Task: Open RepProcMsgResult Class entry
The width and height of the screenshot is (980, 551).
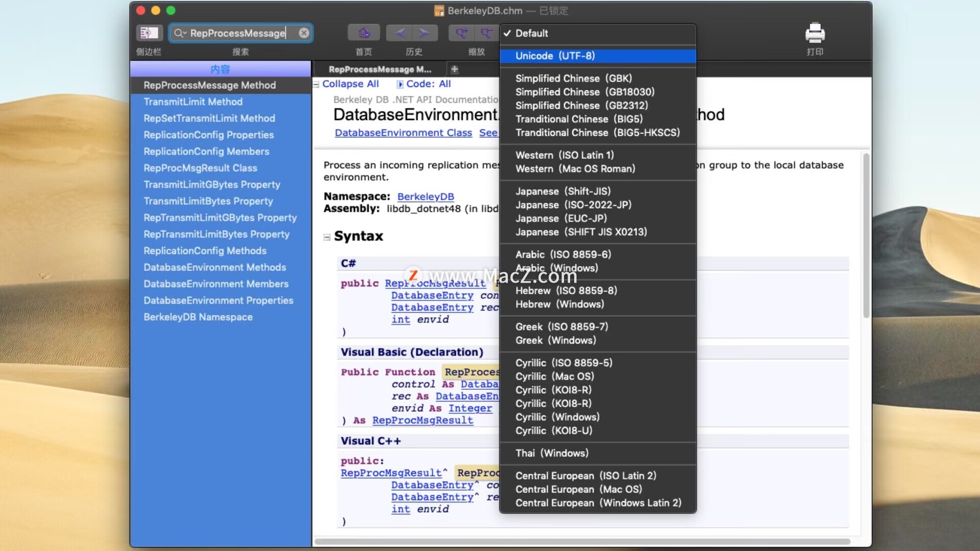Action: pyautogui.click(x=220, y=168)
